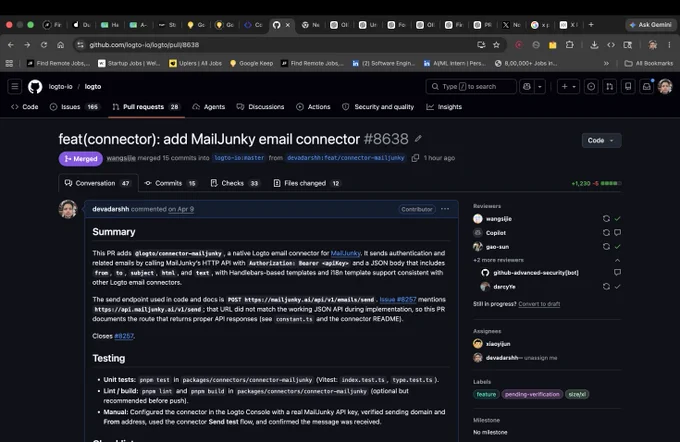Viewport: 680px width, 442px height.
Task: Open the logto-io:master base branch link
Action: click(239, 158)
